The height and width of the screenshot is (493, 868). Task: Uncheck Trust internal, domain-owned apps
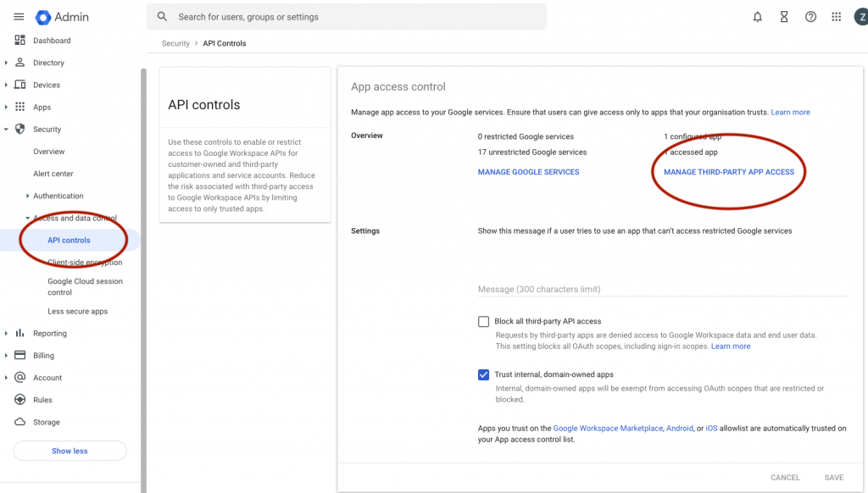(x=483, y=374)
